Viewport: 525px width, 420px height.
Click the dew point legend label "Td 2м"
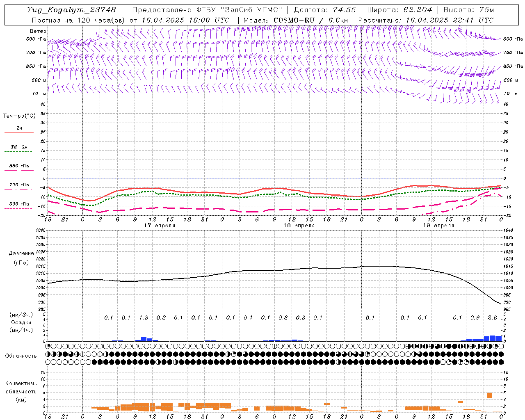(x=19, y=147)
